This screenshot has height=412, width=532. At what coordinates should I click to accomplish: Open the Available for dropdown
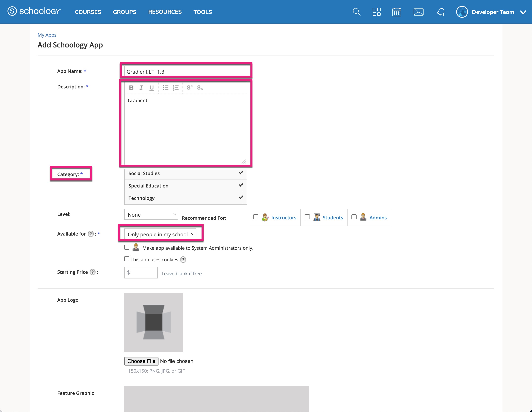[x=160, y=234]
